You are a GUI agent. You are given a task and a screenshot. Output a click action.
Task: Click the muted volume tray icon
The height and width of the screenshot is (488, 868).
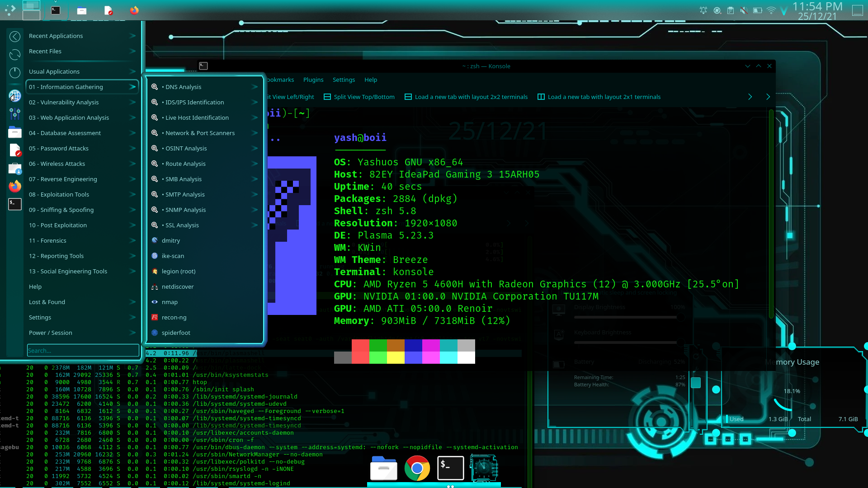coord(744,10)
